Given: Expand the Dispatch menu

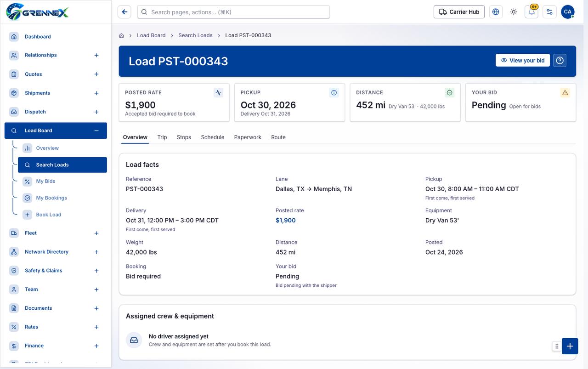Looking at the screenshot, I should 96,112.
